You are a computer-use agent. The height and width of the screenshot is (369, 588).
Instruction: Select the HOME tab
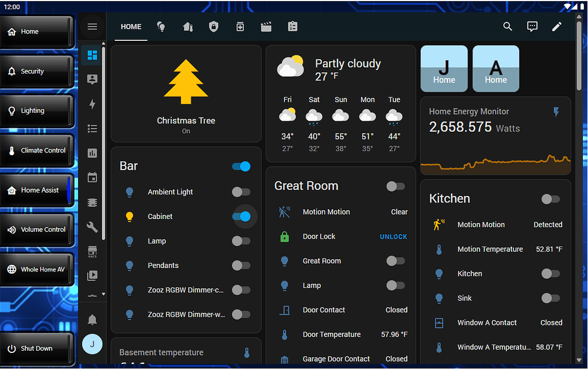click(x=130, y=26)
